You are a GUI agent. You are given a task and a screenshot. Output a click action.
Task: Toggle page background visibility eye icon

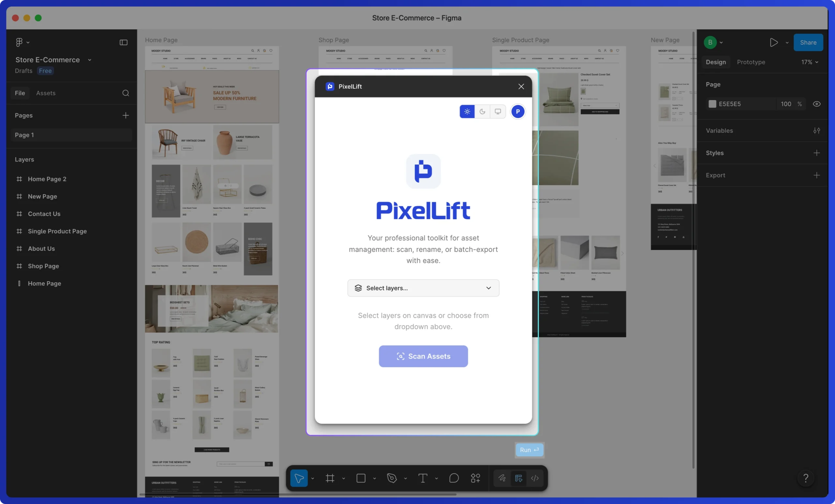pyautogui.click(x=817, y=104)
